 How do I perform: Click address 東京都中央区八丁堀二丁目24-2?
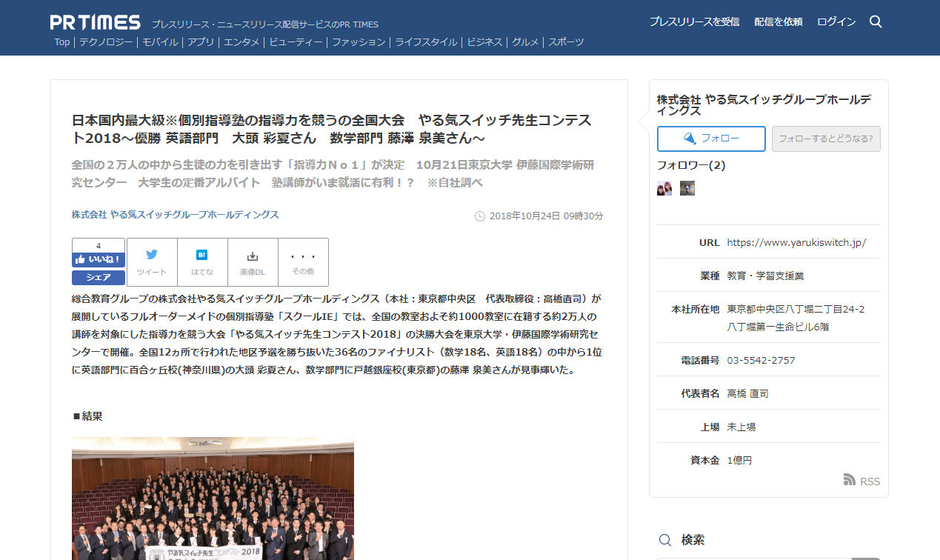[x=796, y=309]
